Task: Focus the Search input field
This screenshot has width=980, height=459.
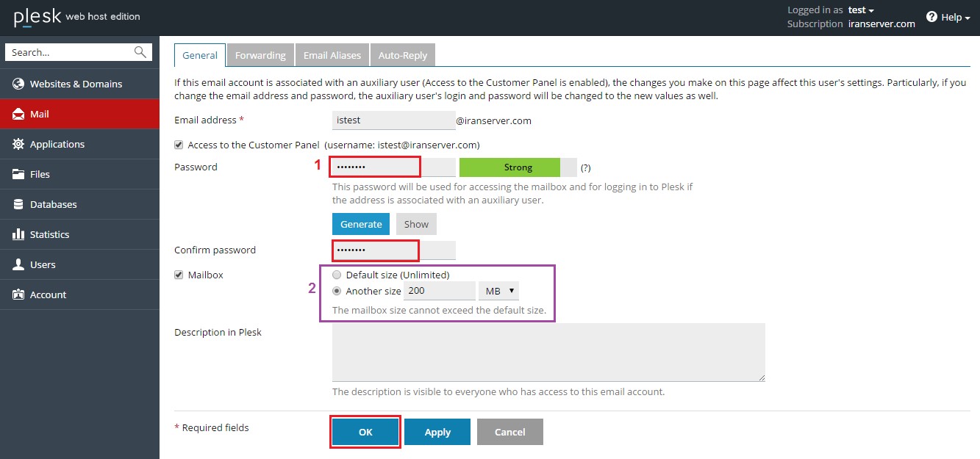Action: point(79,52)
